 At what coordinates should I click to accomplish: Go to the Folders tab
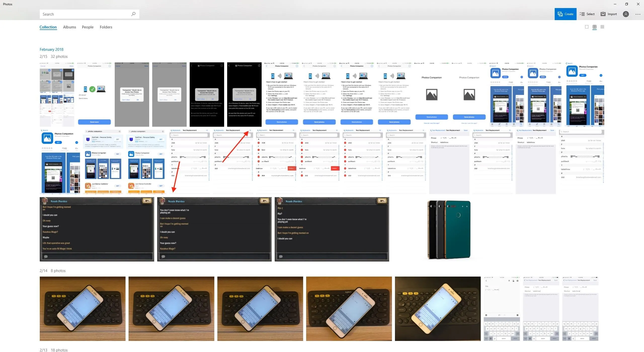coord(106,27)
